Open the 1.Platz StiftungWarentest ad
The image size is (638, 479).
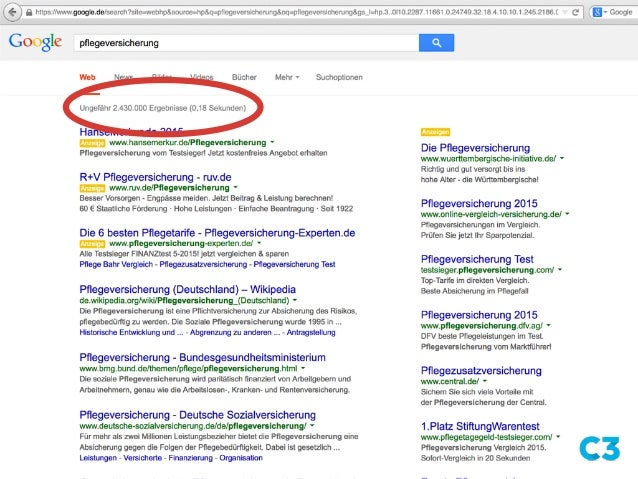click(480, 426)
